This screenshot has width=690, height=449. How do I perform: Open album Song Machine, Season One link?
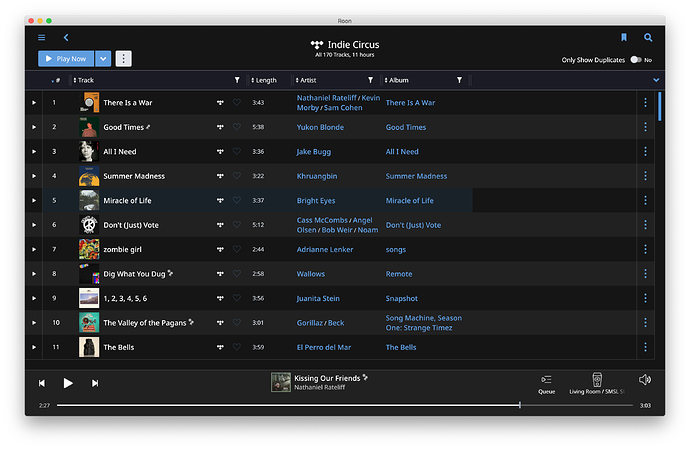(424, 323)
